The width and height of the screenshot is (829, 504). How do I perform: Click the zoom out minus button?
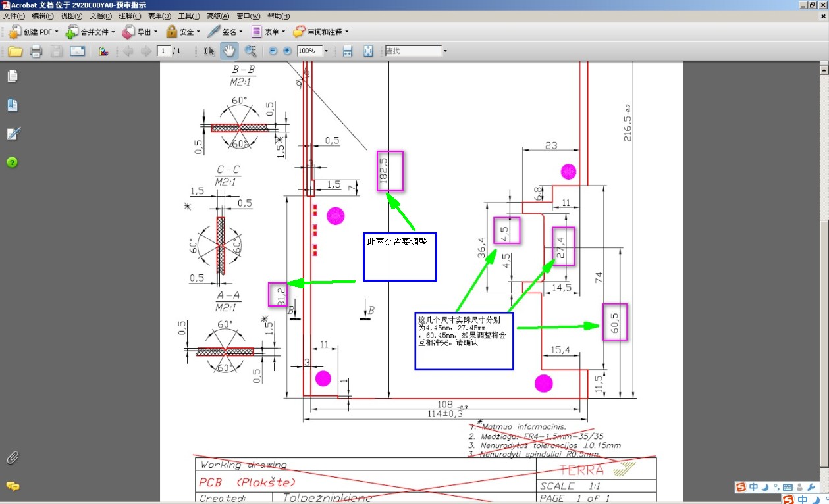click(273, 51)
